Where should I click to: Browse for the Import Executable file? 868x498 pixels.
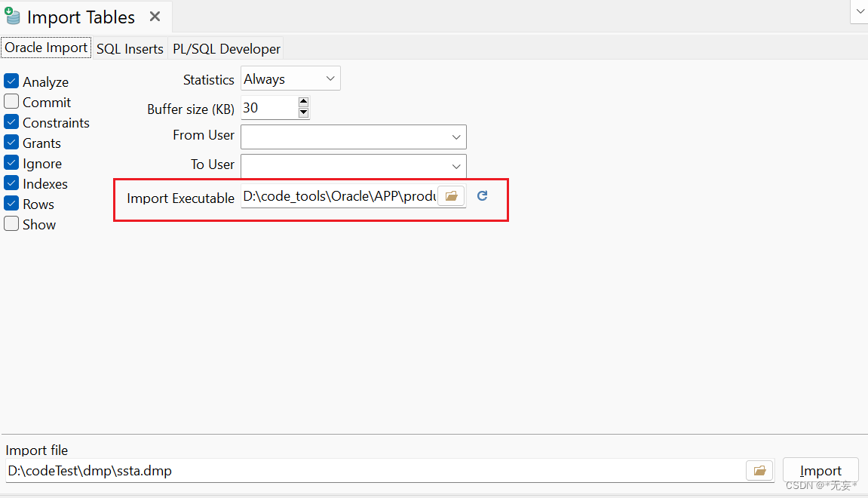451,195
